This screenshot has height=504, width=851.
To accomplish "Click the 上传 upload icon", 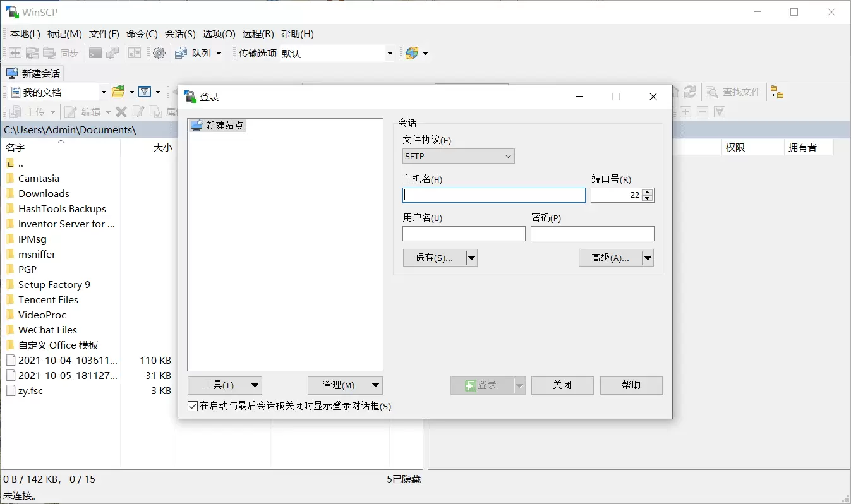I will (15, 112).
